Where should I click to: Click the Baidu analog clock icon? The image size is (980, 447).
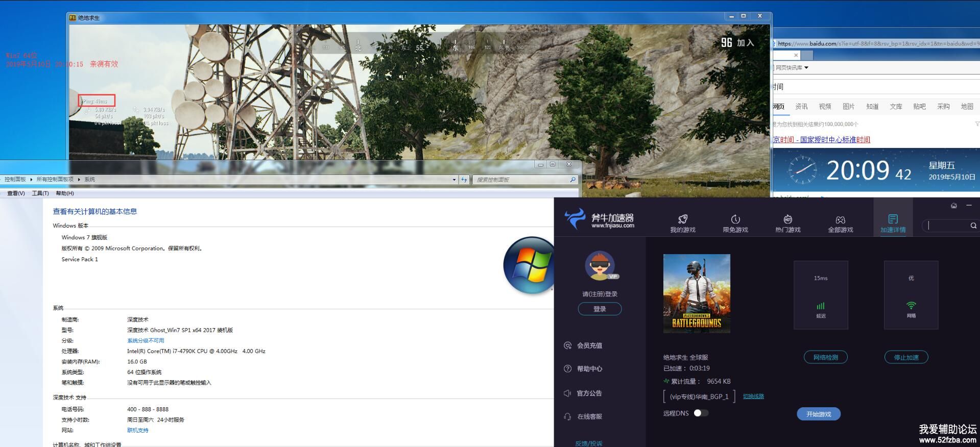coord(802,170)
